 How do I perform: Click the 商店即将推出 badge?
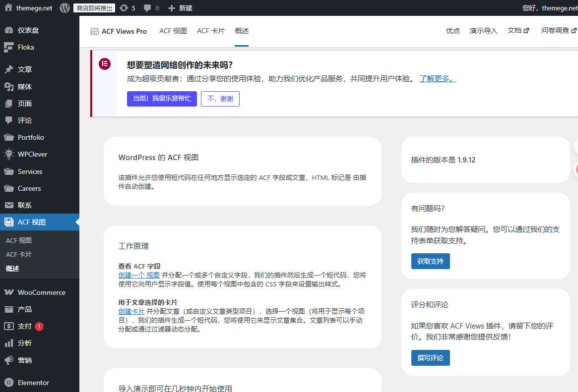coord(94,8)
